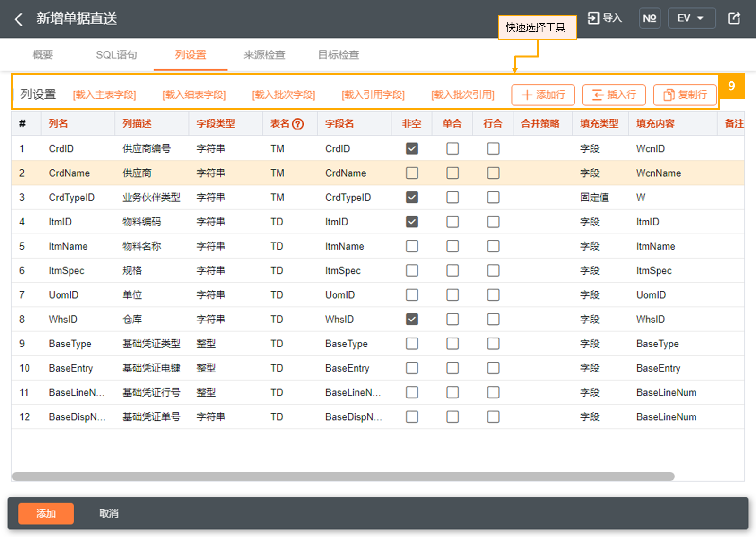Click the 基础凭证单号 description cell
Viewport: 756px width, 537px height.
click(x=151, y=416)
